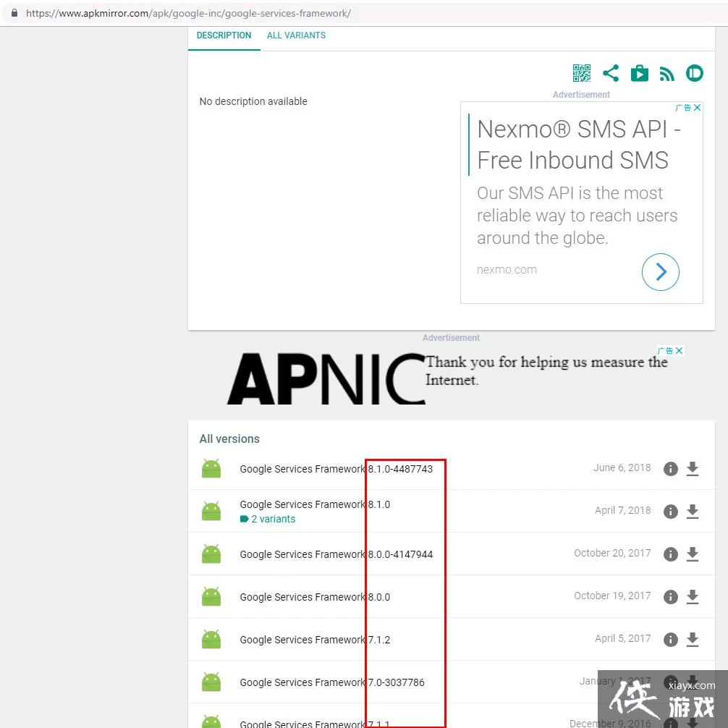Image resolution: width=728 pixels, height=728 pixels.
Task: Open Google Services Framework 8.1.0 entry
Action: point(315,504)
